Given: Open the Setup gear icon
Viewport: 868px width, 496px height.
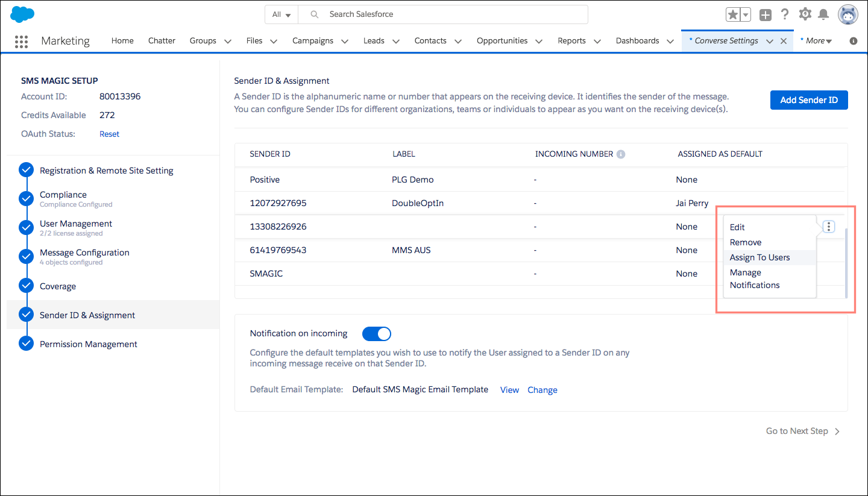Looking at the screenshot, I should (805, 14).
